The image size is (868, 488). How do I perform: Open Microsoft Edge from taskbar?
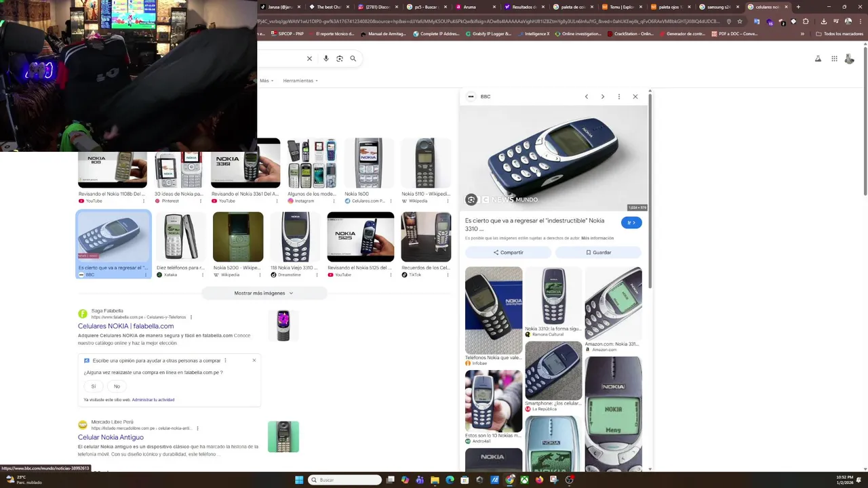(450, 480)
